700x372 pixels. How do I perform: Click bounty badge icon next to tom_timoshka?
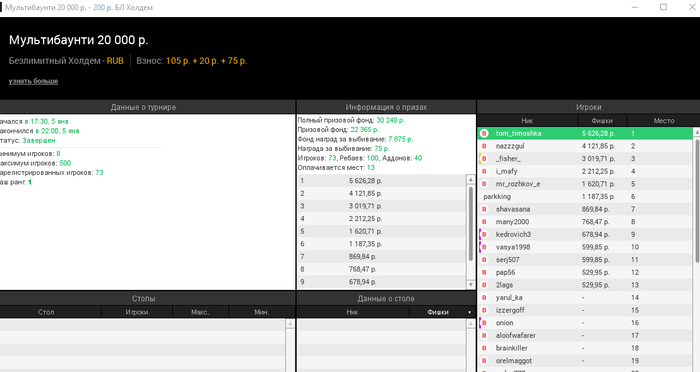tap(484, 134)
